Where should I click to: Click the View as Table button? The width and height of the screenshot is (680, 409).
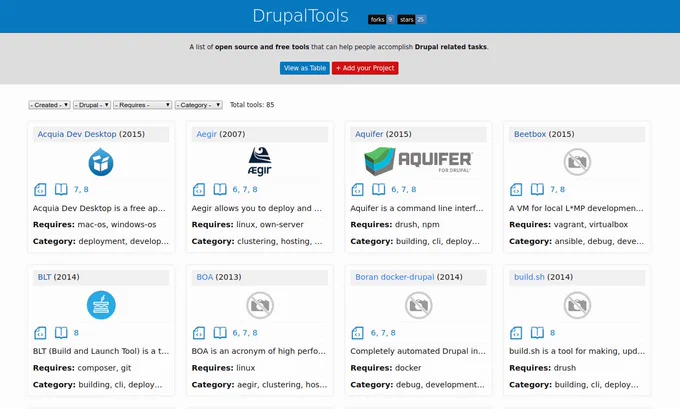pos(305,68)
